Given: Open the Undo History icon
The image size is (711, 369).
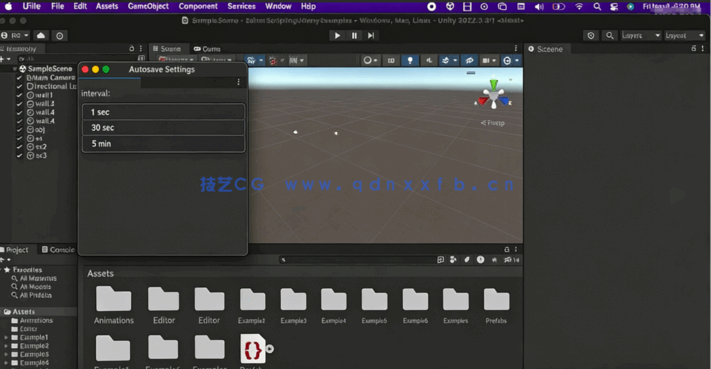Looking at the screenshot, I should click(590, 35).
